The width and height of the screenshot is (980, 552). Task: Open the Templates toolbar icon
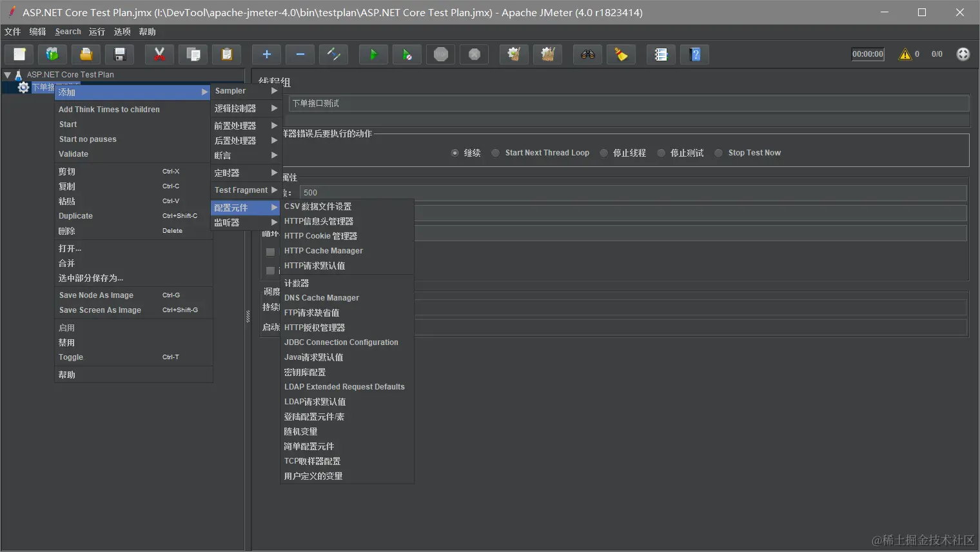point(53,54)
